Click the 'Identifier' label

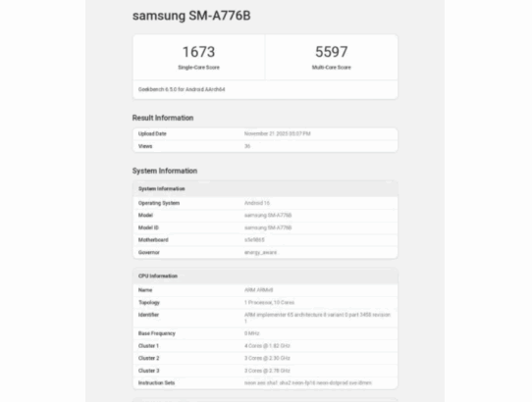(x=148, y=315)
